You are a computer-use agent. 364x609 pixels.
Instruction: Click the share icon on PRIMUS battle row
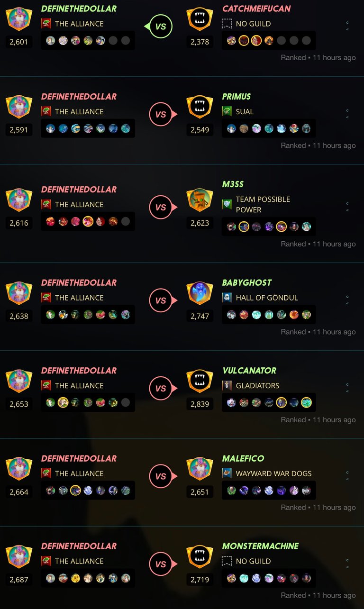click(x=347, y=117)
